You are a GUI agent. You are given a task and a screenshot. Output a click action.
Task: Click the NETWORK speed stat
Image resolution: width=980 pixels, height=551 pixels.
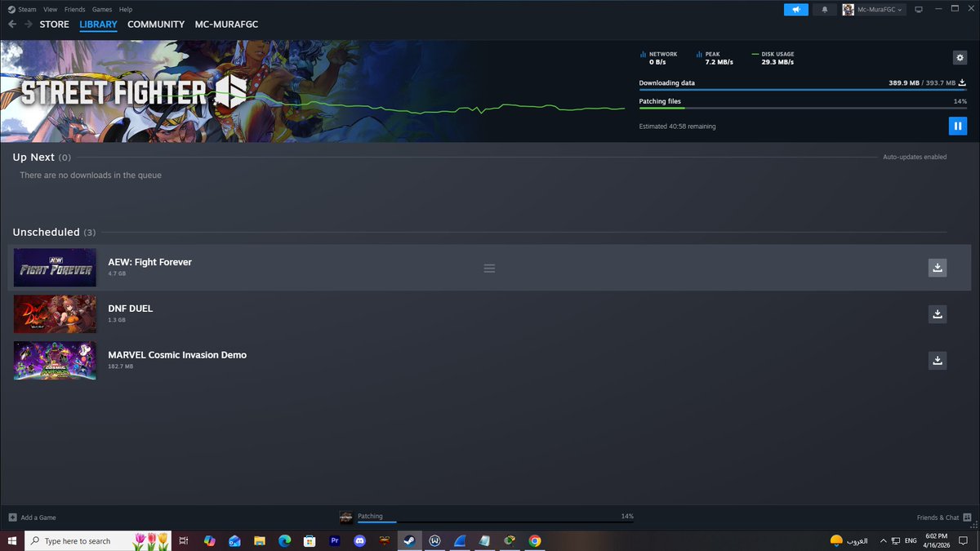point(659,58)
